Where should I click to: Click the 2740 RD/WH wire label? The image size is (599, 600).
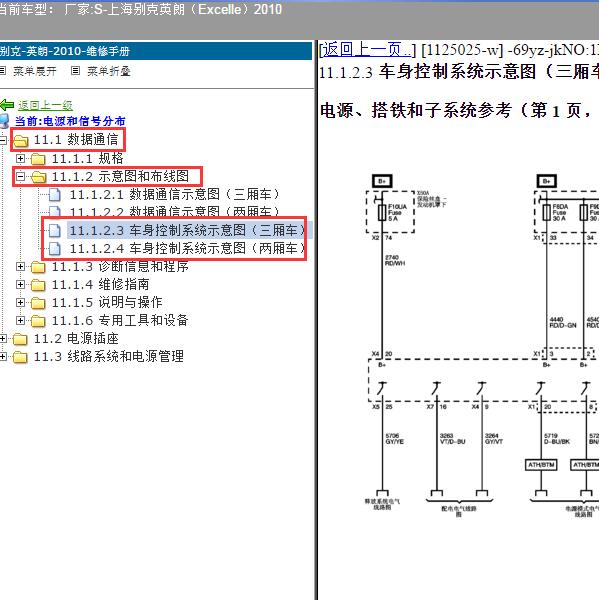click(x=395, y=260)
